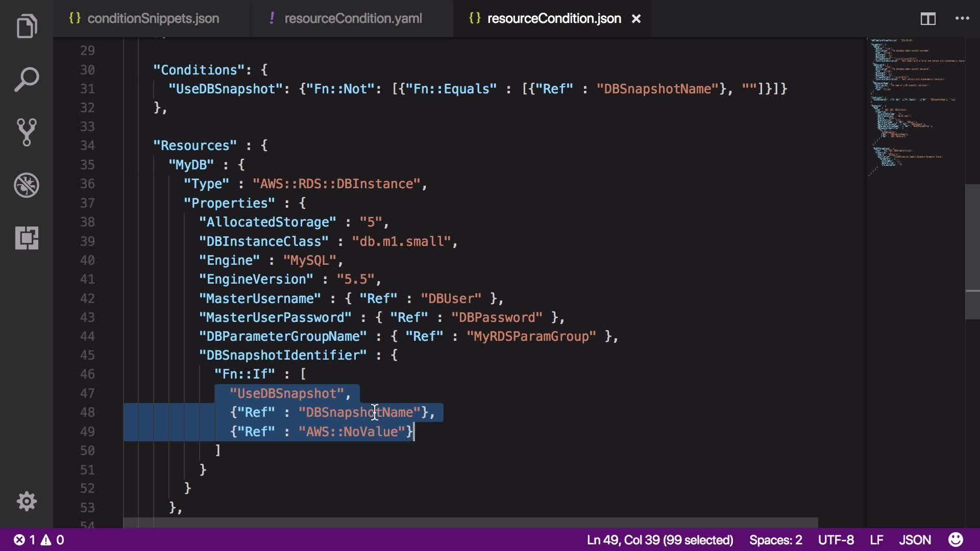Open errors and warnings in the status bar
This screenshot has height=551, width=980.
click(x=39, y=540)
